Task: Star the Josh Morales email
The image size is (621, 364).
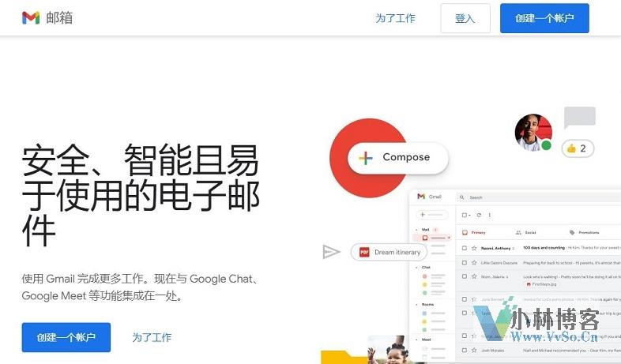Action: [x=474, y=350]
